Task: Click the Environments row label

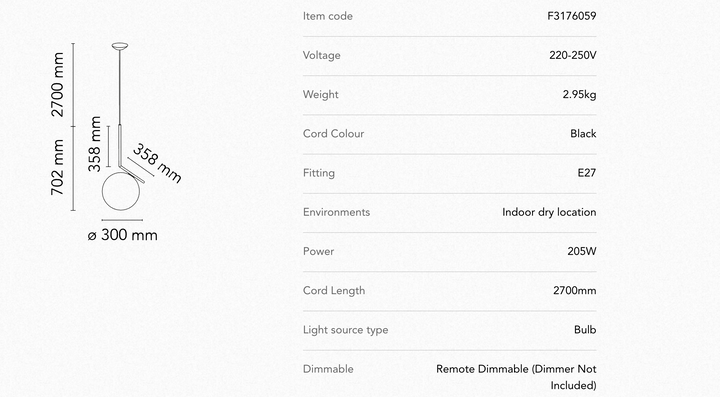Action: point(337,212)
